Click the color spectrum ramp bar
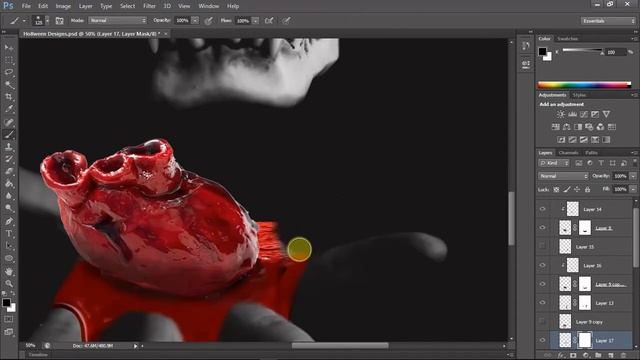The height and width of the screenshot is (360, 640). 584,85
